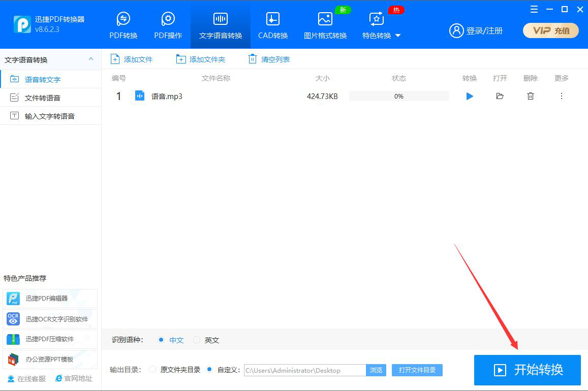Image resolution: width=588 pixels, height=391 pixels.
Task: Open the VIP 充值 button
Action: point(550,30)
